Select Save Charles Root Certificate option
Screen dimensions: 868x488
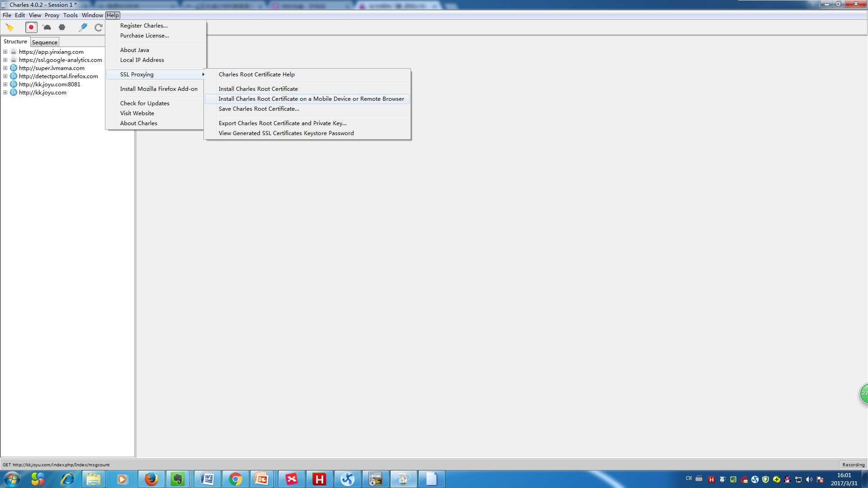click(x=259, y=108)
